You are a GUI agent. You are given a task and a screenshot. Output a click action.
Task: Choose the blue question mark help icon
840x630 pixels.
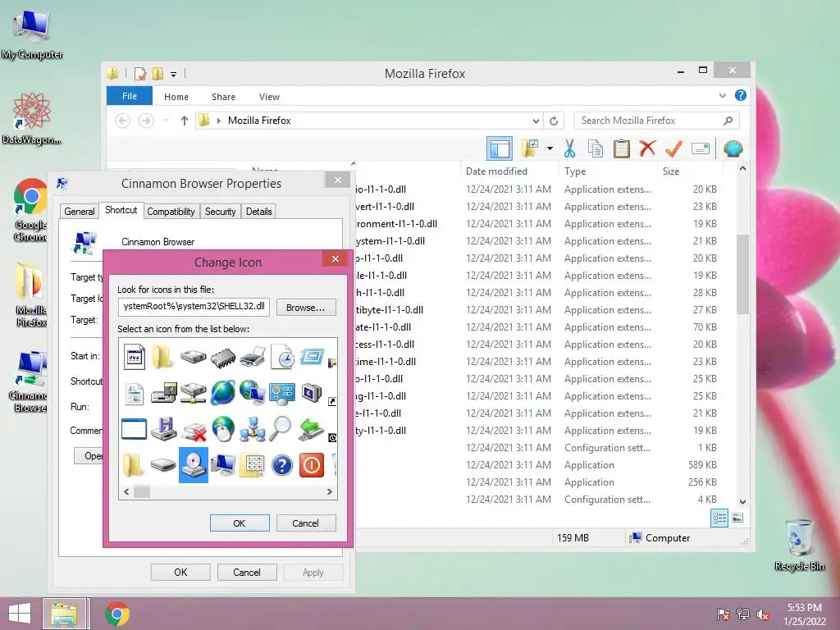[x=282, y=465]
